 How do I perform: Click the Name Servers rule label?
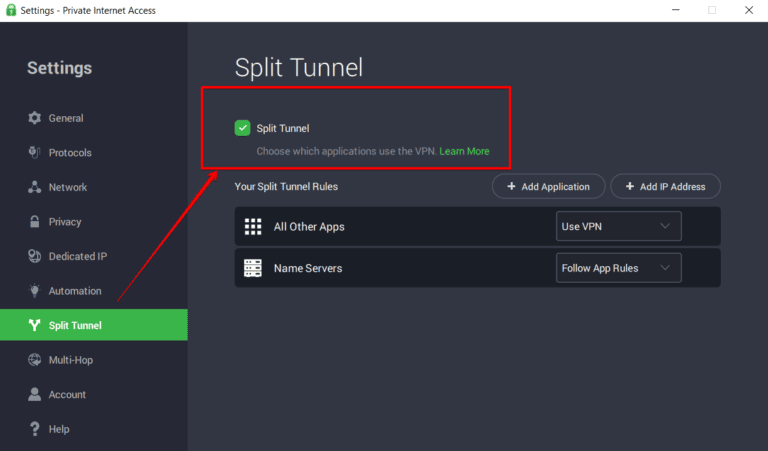tap(308, 268)
